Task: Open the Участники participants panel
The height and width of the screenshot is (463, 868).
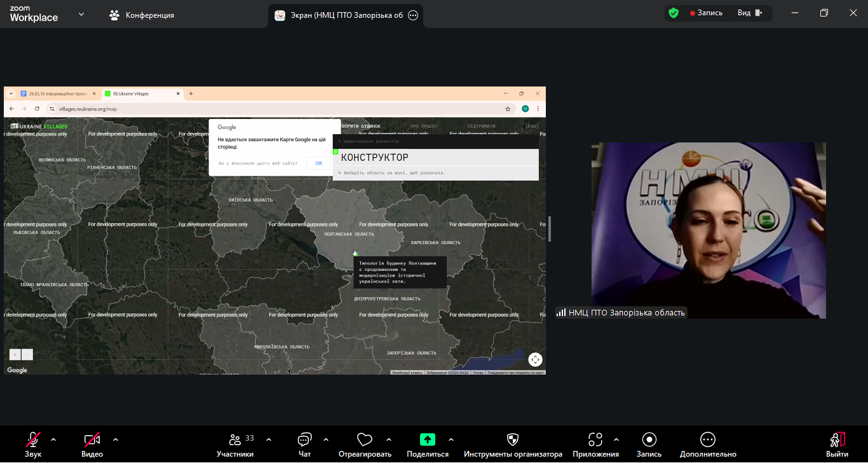Action: [235, 445]
